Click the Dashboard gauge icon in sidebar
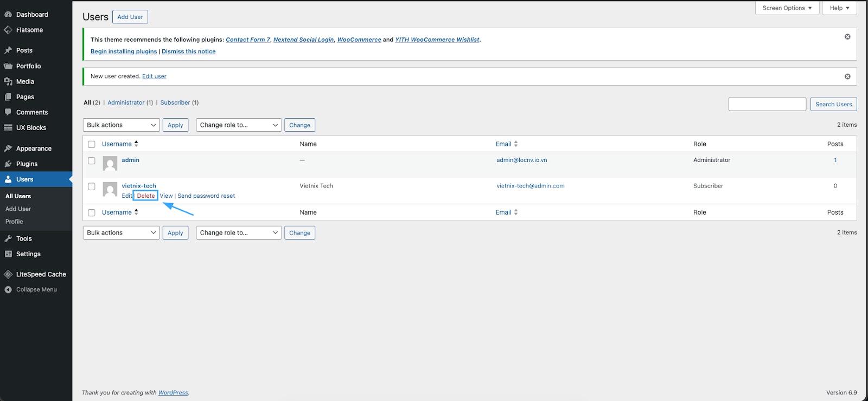The width and height of the screenshot is (868, 401). 8,15
